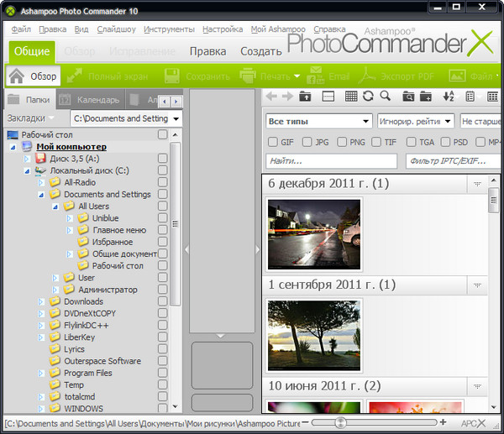
Task: Click the Обзор home icon button
Action: [34, 76]
